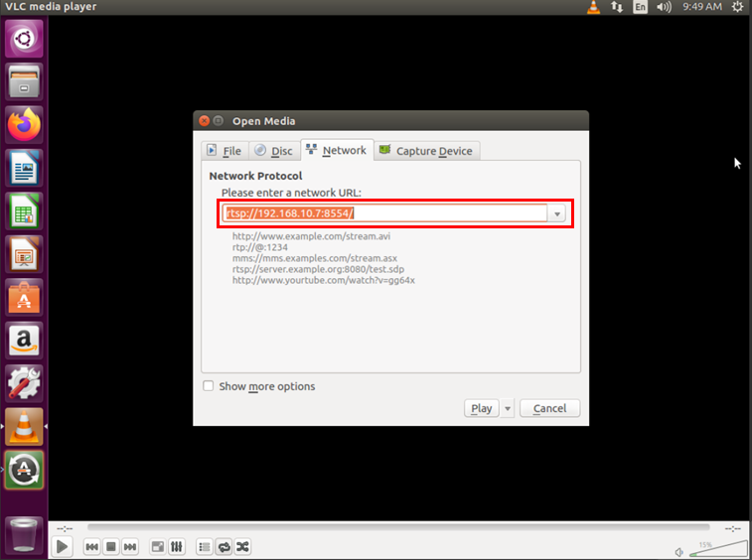Image resolution: width=752 pixels, height=560 pixels.
Task: Open extended settings equalizer icon
Action: 177,546
